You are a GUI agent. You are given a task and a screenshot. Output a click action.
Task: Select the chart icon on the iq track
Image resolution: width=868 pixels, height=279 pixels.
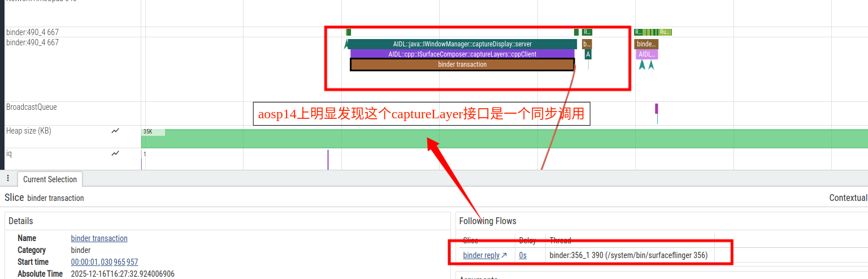[x=115, y=153]
